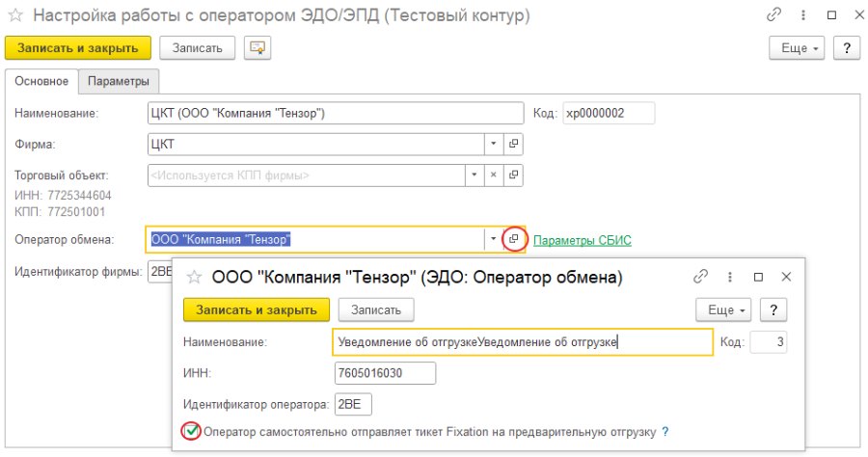868x457 pixels.
Task: Click Записать in main window
Action: [197, 48]
